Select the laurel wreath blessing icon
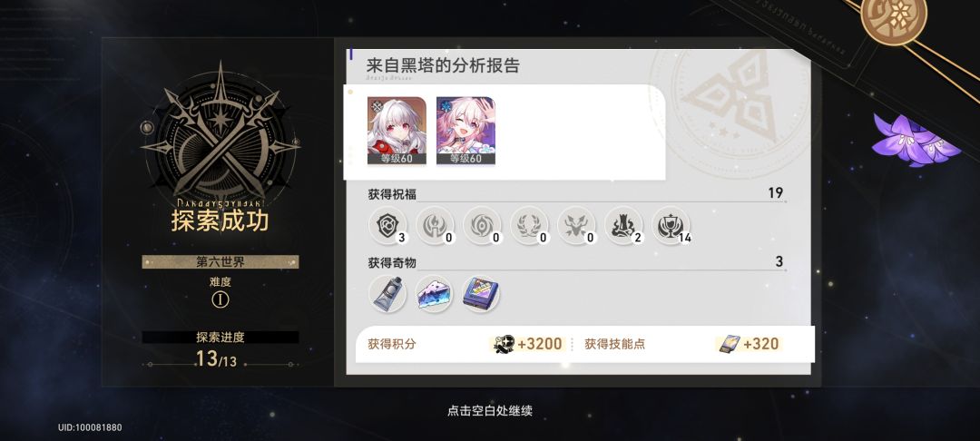This screenshot has height=441, width=980. (x=529, y=226)
